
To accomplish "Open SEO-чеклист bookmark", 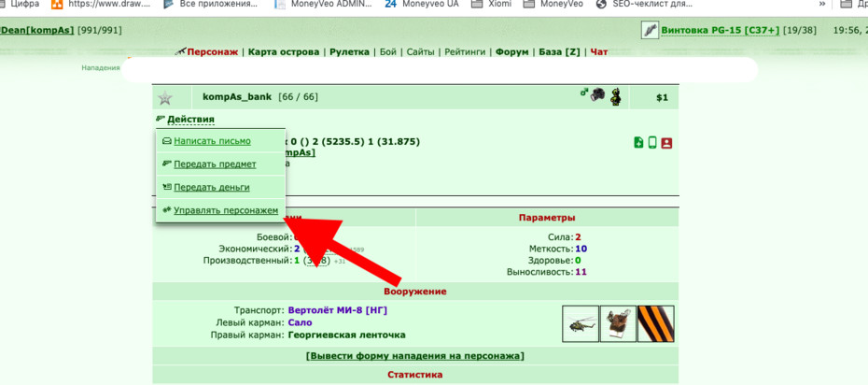I will [645, 4].
